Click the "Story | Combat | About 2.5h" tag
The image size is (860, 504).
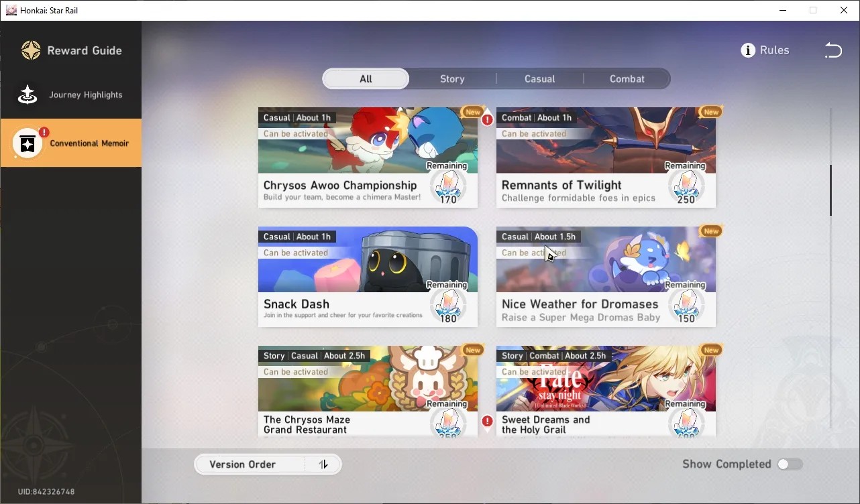point(554,356)
